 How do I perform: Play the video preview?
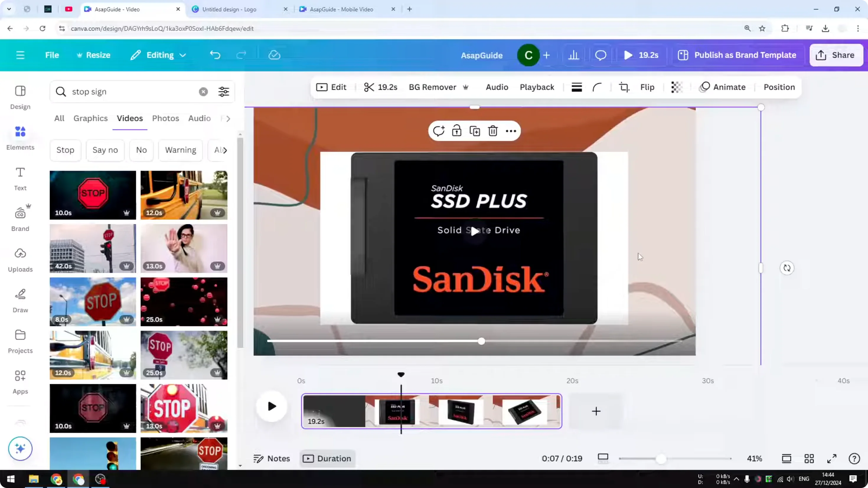coord(272,407)
